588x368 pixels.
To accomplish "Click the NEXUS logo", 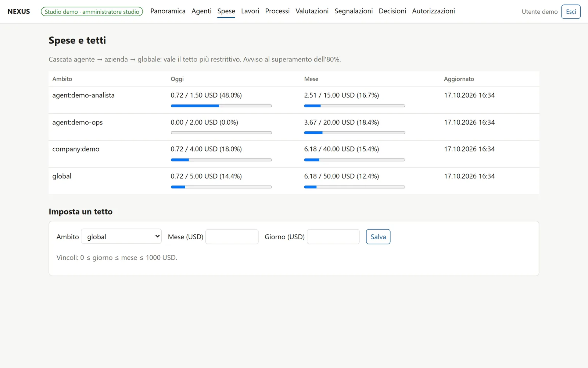I will [x=19, y=11].
